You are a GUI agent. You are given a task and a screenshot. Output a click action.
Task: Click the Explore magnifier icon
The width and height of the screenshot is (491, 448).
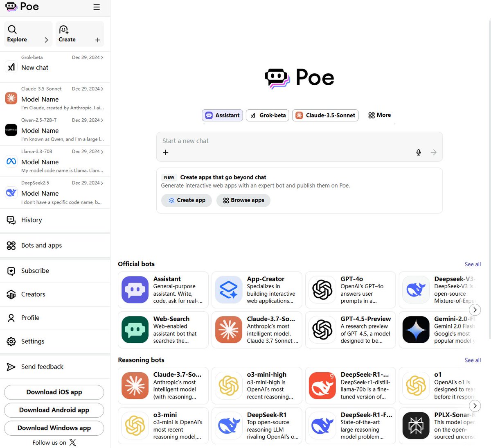(x=12, y=29)
